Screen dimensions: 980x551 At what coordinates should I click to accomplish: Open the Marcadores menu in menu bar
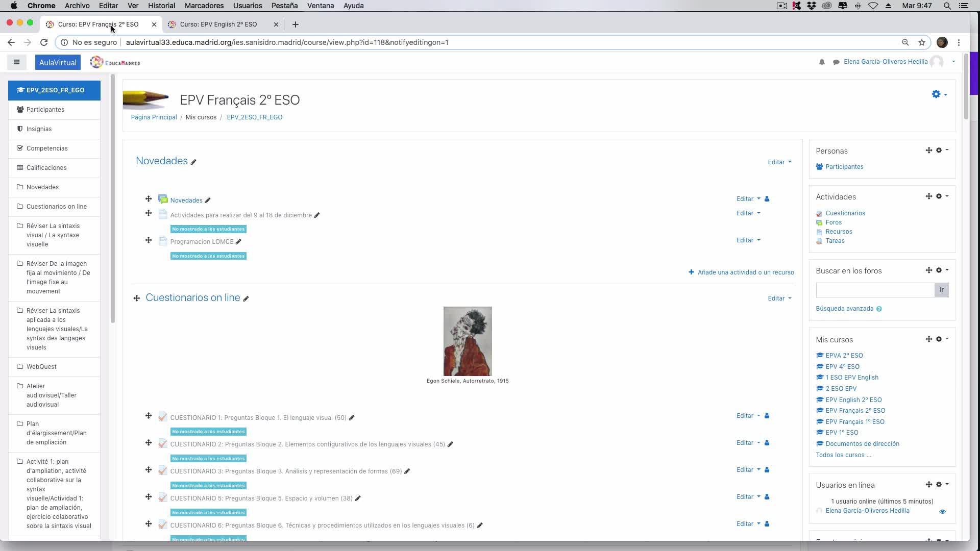click(x=204, y=6)
